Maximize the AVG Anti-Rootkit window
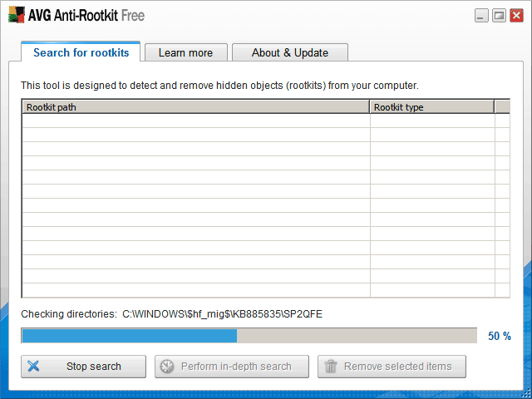532x399 pixels. tap(499, 15)
